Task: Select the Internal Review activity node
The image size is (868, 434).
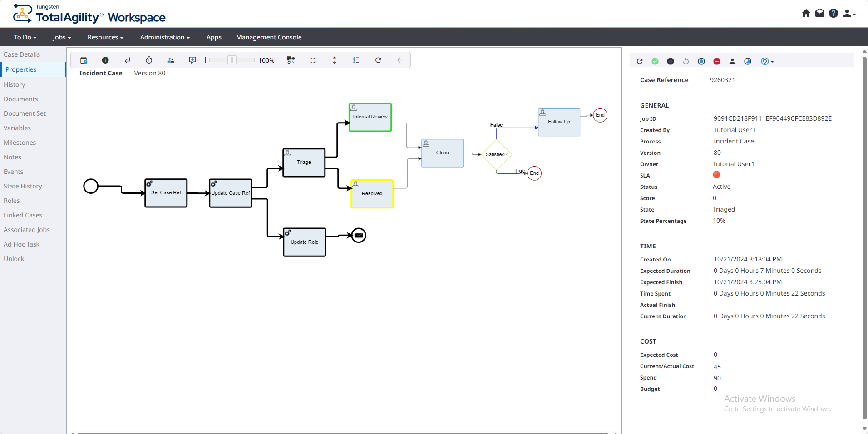Action: (x=370, y=117)
